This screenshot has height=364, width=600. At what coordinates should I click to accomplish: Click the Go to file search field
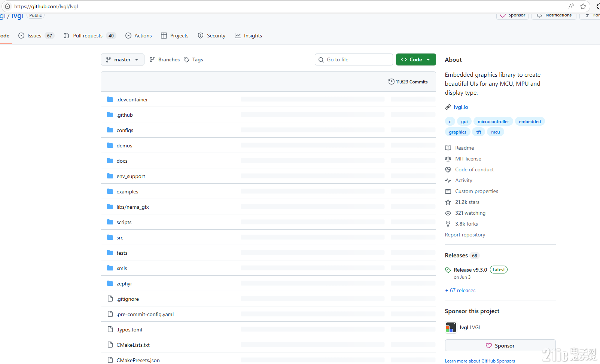point(354,59)
